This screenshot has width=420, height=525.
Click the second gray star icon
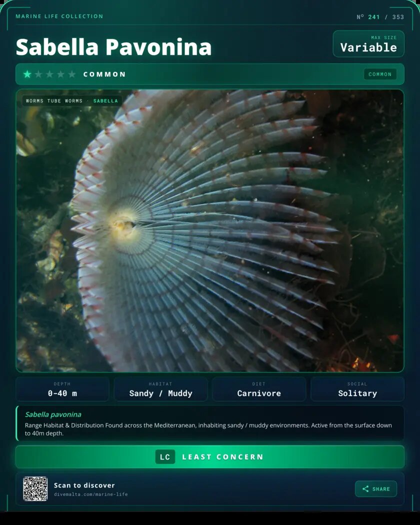tap(38, 74)
